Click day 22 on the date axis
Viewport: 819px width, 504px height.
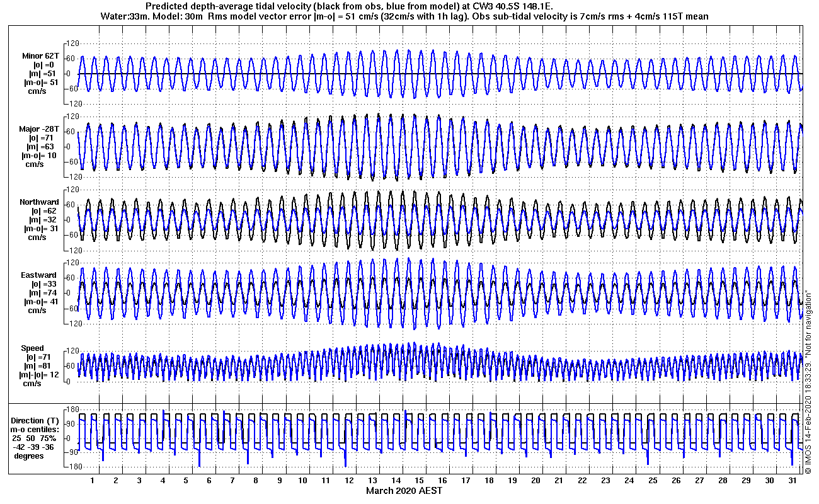coord(582,481)
